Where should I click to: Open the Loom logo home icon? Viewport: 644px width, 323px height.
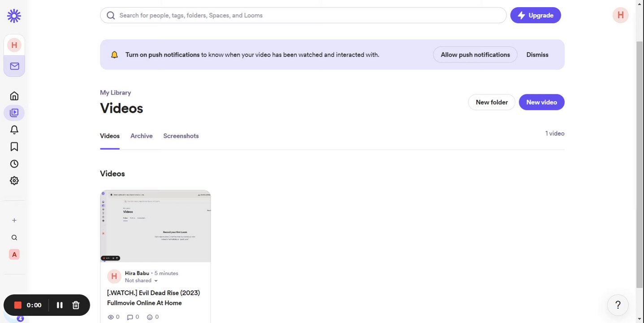[14, 16]
